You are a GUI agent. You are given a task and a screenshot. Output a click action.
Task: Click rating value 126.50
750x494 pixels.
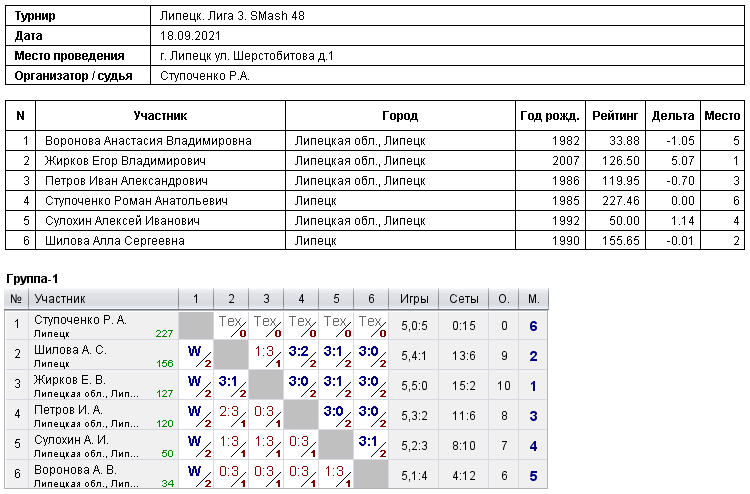click(620, 161)
